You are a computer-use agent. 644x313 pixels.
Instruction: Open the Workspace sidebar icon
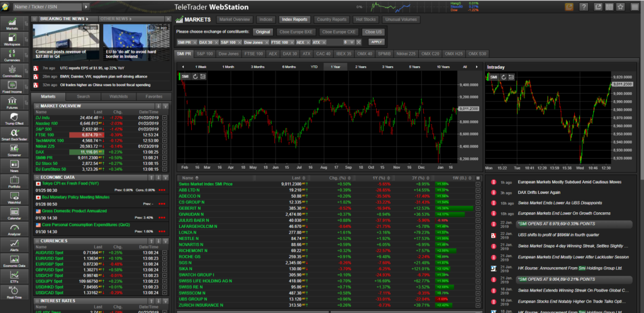(x=13, y=40)
